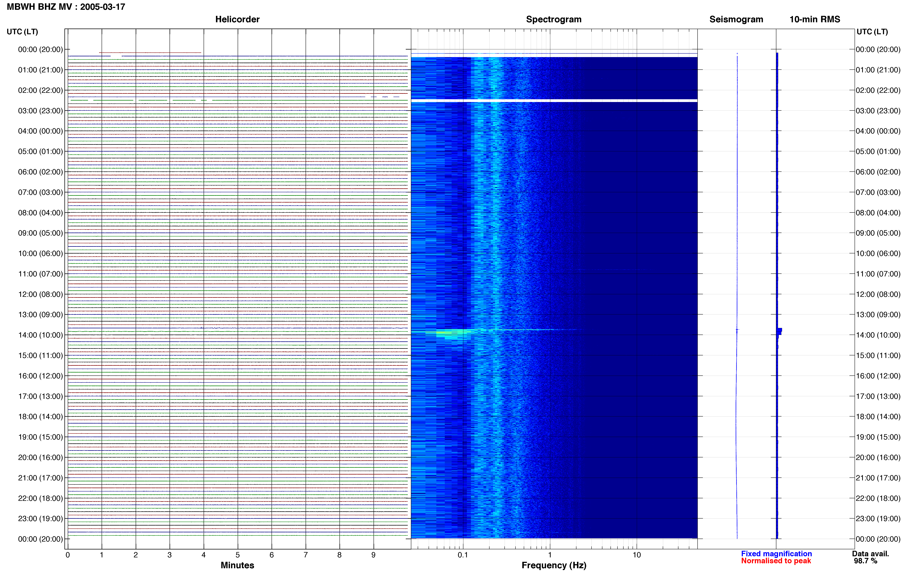This screenshot has width=924, height=578.
Task: Click the left "16:00 (12:00)" time label
Action: point(40,376)
